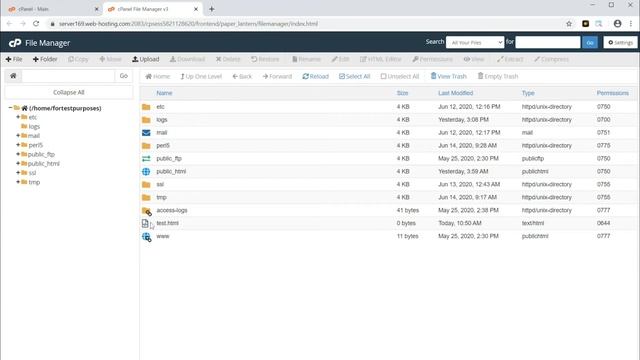Click the Move toolbar button
This screenshot has width=640, height=360.
111,59
